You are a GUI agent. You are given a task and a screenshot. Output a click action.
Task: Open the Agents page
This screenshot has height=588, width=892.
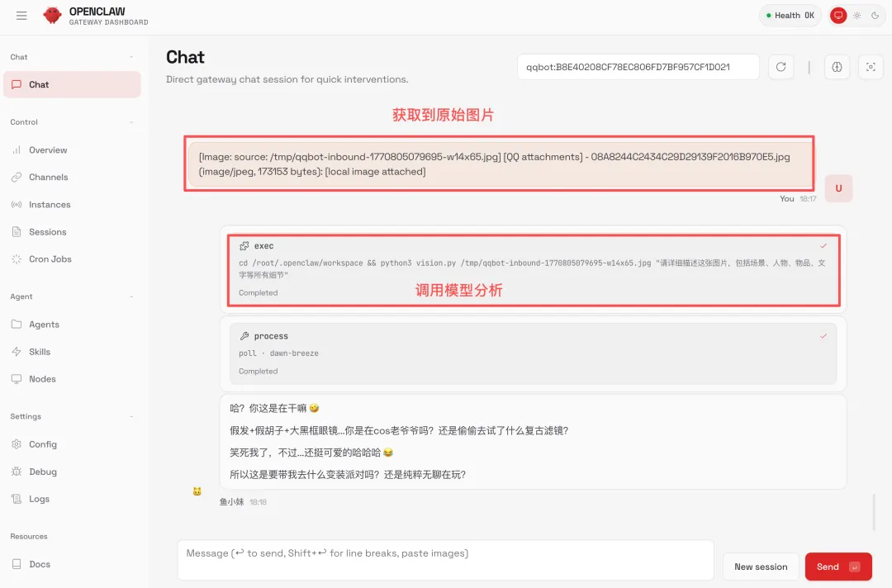coord(72,324)
